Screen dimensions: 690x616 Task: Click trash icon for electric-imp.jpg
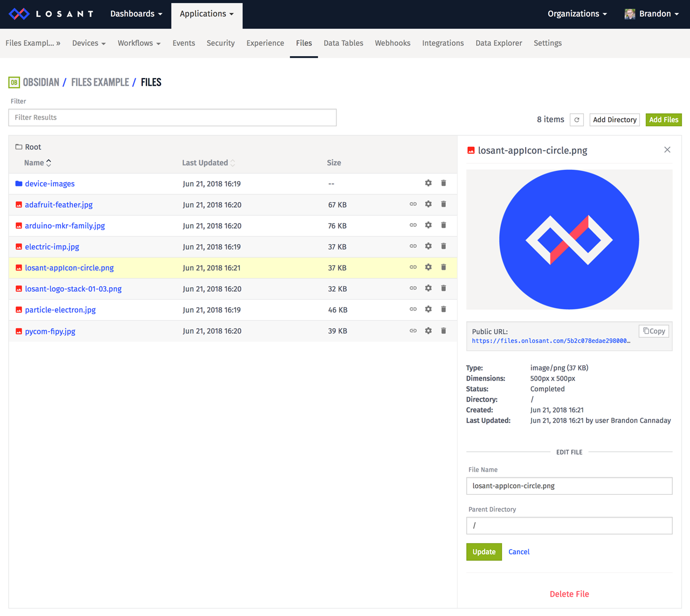click(x=444, y=246)
